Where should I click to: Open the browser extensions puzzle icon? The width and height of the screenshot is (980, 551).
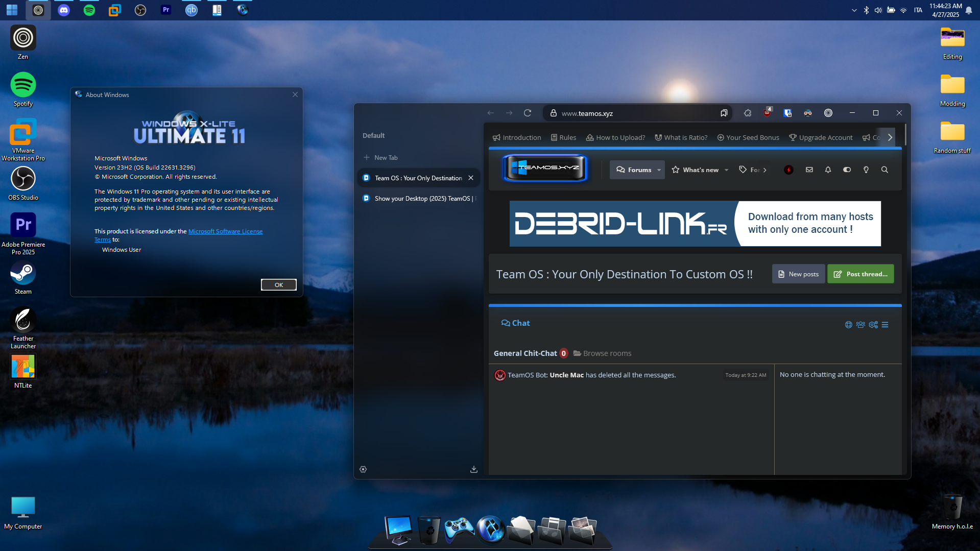point(748,113)
